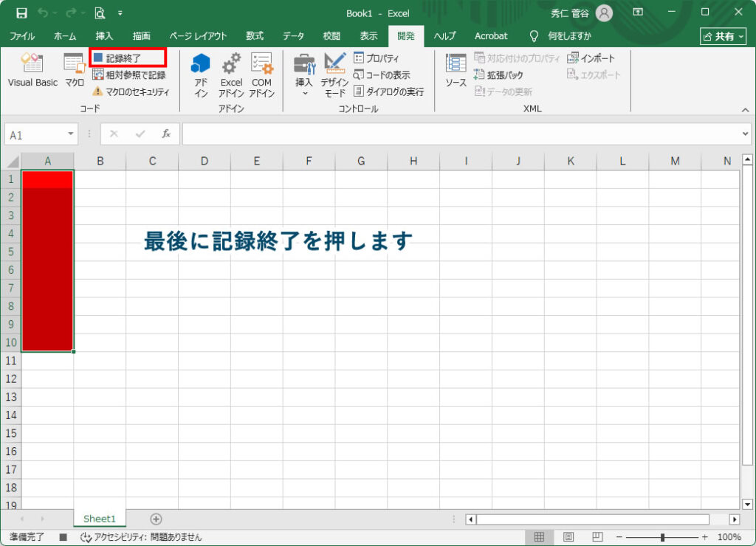Select column D header
Image resolution: width=756 pixels, height=546 pixels.
[205, 161]
